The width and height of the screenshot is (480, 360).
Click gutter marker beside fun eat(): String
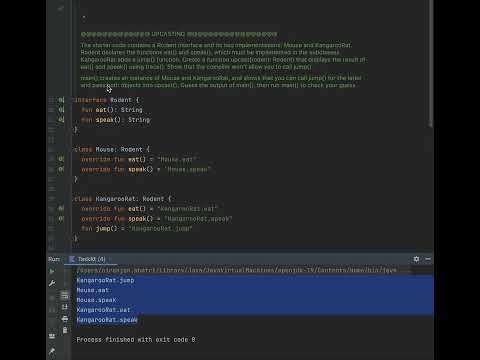pos(61,110)
